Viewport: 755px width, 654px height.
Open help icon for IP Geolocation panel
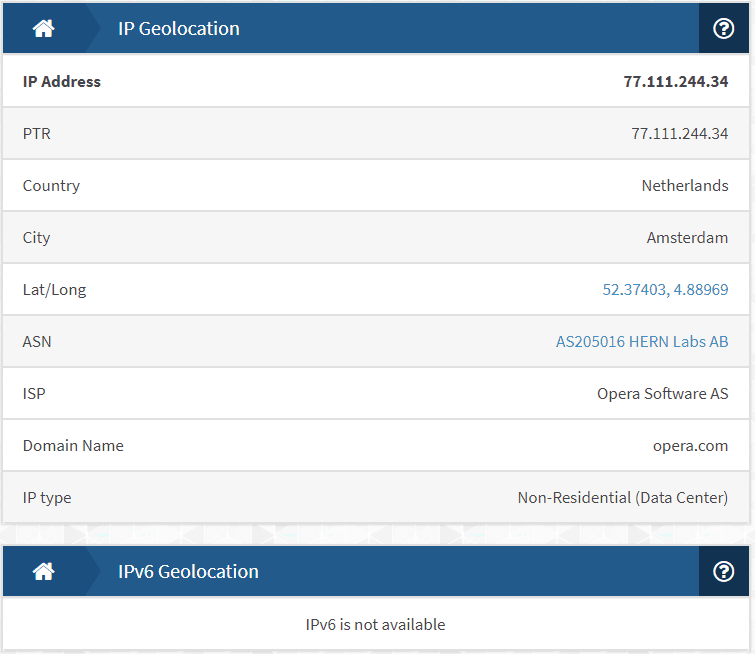pos(723,28)
